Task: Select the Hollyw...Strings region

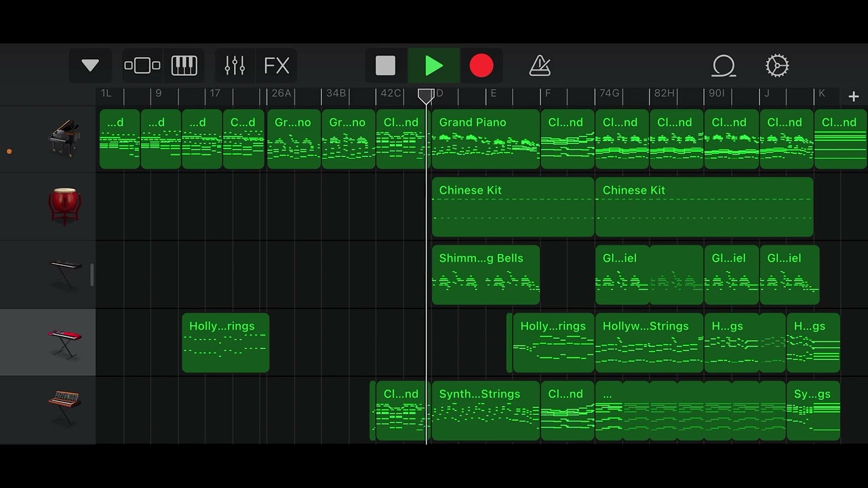Action: 649,342
